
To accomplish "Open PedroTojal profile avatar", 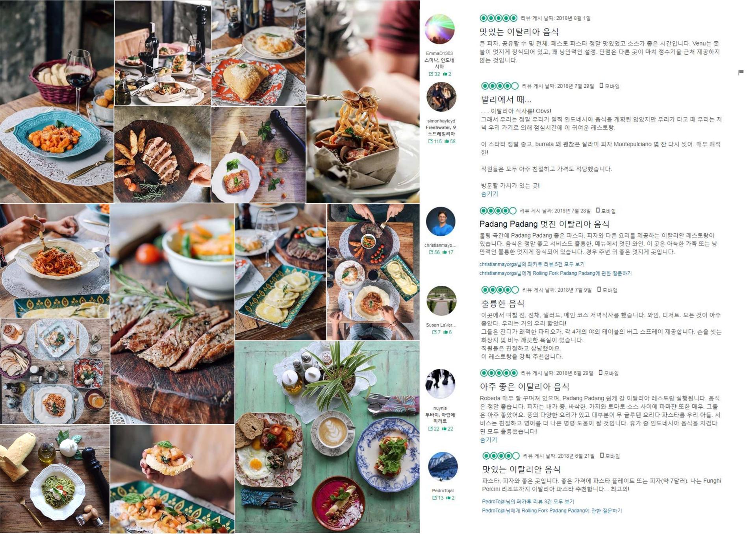I will 443,467.
